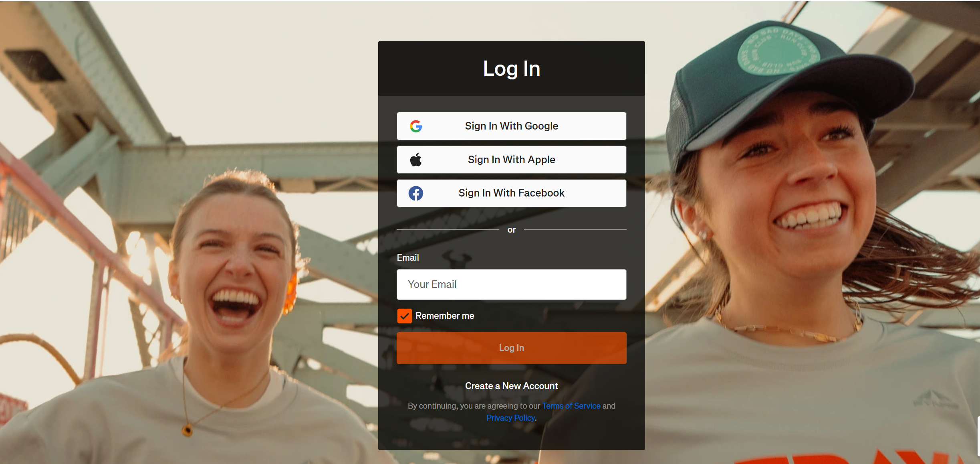980x464 pixels.
Task: Open Create a New Account link
Action: click(x=511, y=386)
